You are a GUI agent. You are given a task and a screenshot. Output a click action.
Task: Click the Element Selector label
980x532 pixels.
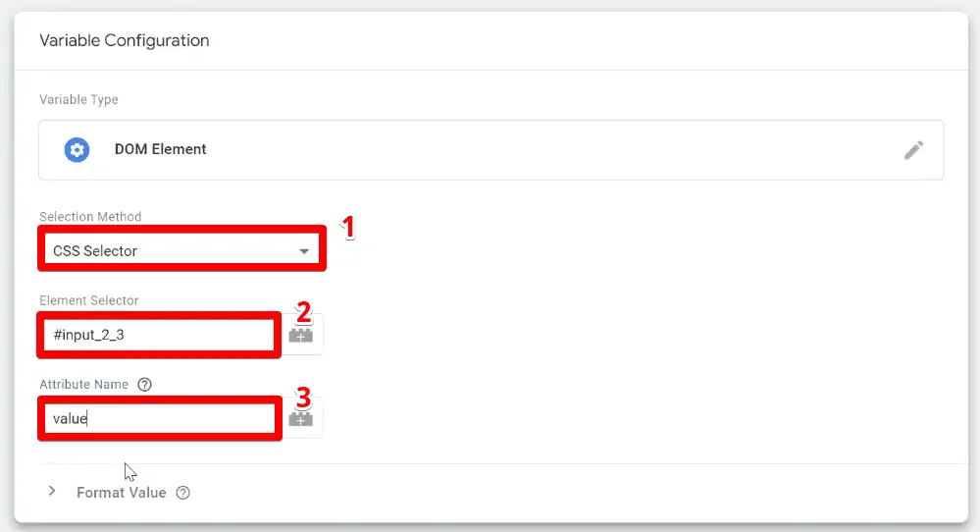pos(88,301)
